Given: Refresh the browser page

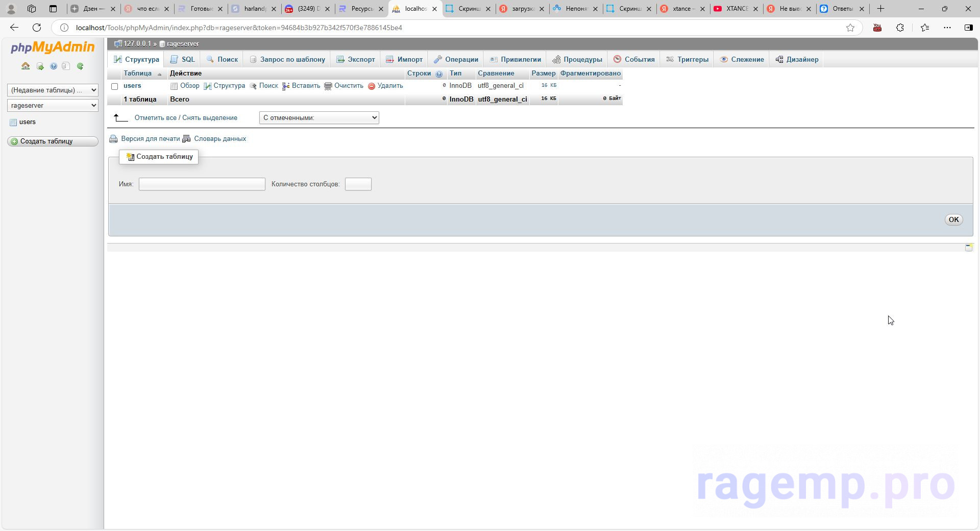Looking at the screenshot, I should point(37,28).
